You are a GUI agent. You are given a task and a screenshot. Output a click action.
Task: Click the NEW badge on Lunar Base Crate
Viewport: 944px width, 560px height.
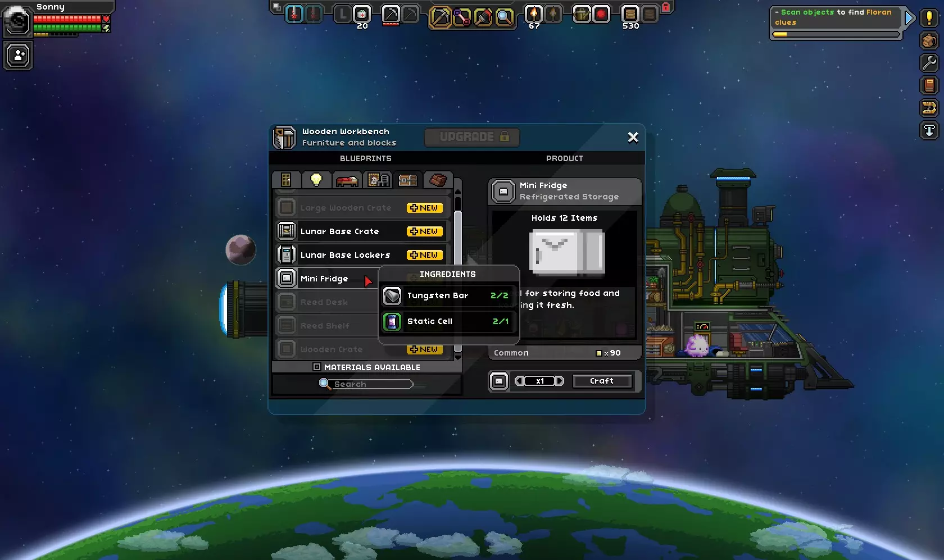click(424, 231)
